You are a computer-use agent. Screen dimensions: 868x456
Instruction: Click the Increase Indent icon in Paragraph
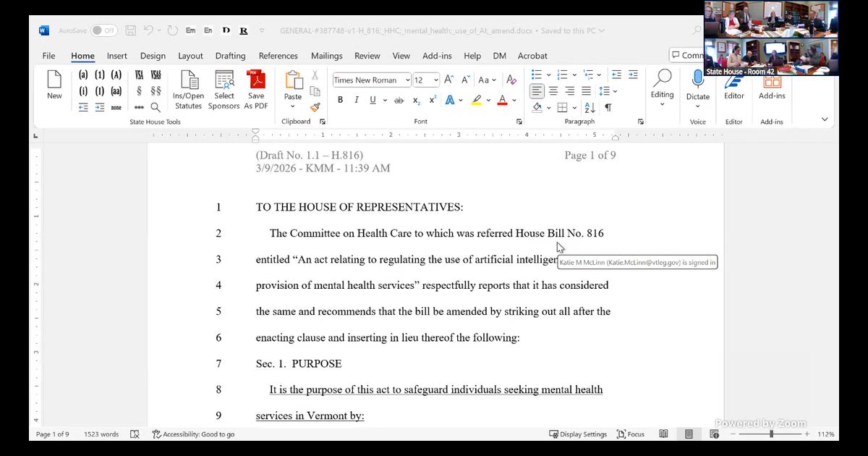click(633, 75)
